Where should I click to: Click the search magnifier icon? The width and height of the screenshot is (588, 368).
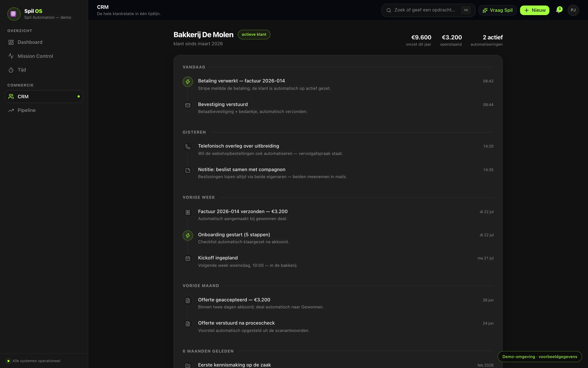[x=389, y=10]
